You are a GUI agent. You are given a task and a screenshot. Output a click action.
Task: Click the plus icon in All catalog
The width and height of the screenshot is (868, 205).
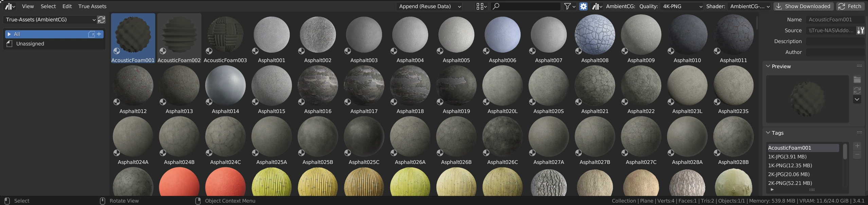pyautogui.click(x=99, y=34)
